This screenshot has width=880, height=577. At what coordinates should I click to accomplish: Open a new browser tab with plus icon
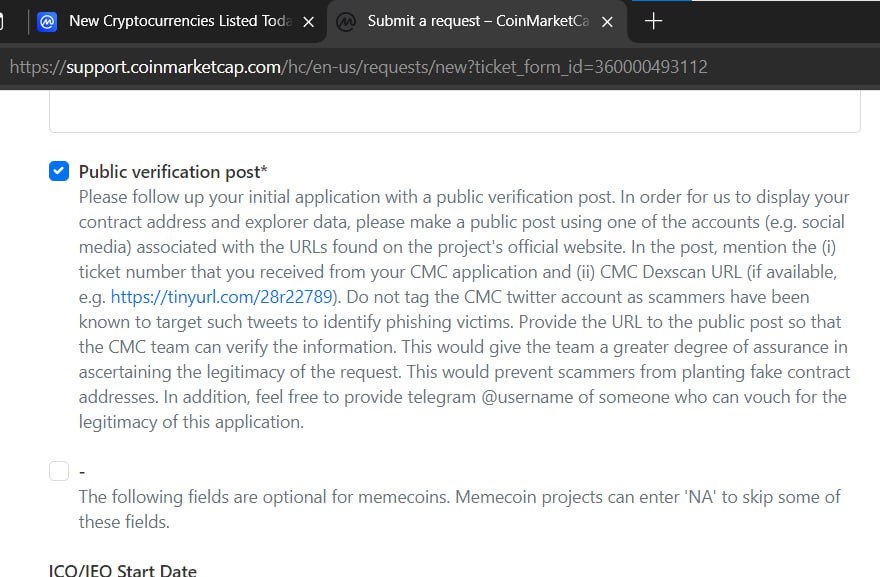653,21
